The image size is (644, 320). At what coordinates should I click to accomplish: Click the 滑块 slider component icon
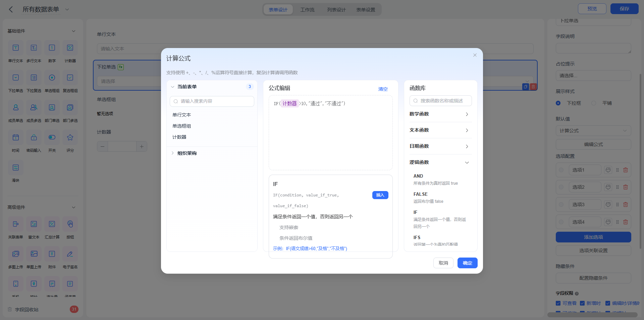click(x=16, y=167)
